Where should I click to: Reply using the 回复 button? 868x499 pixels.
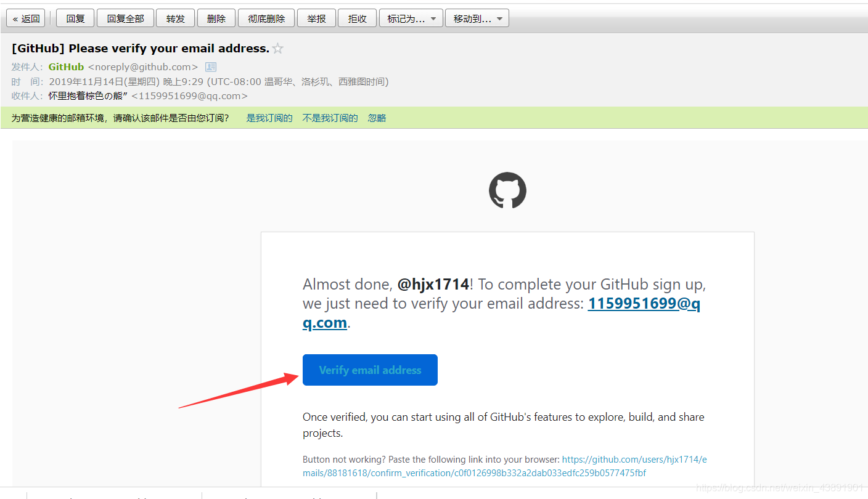pos(75,18)
